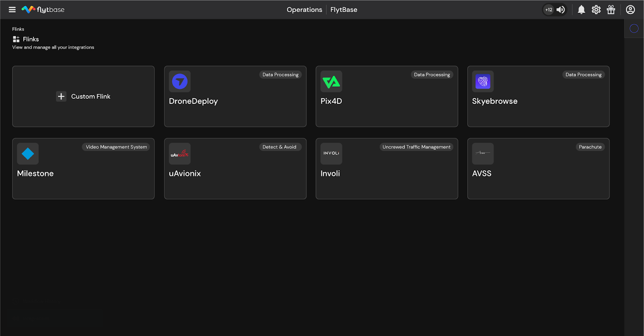644x336 pixels.
Task: Click the Parachute tag on AVSS card
Action: 590,147
